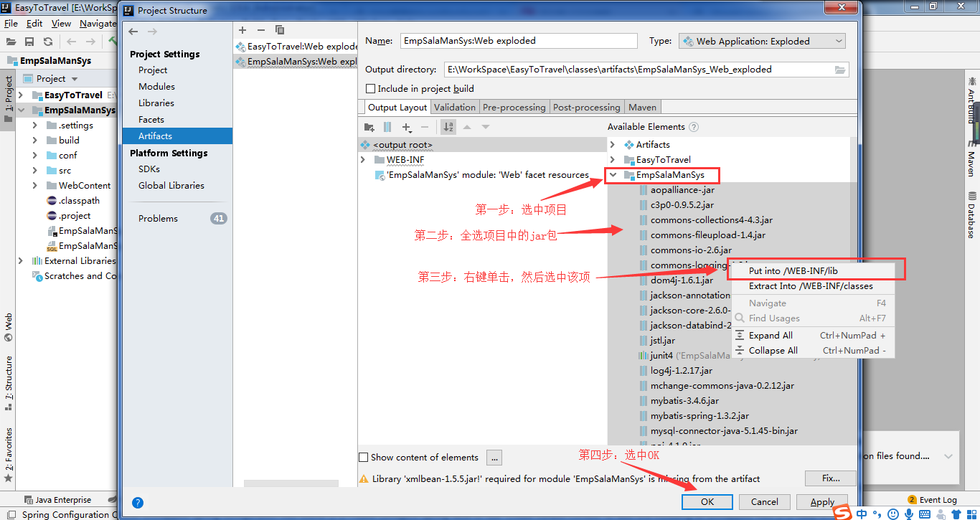Click Save All icon in main IDE toolbar
Viewport: 980px width, 520px height.
pos(29,42)
